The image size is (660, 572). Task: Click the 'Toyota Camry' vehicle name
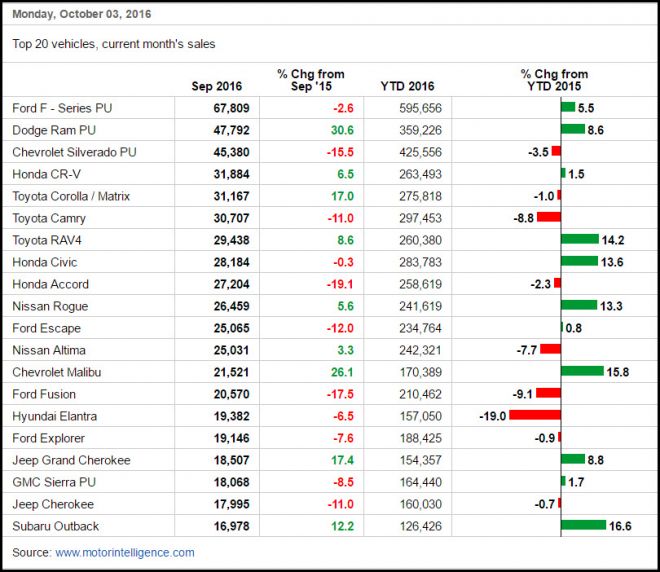(49, 218)
